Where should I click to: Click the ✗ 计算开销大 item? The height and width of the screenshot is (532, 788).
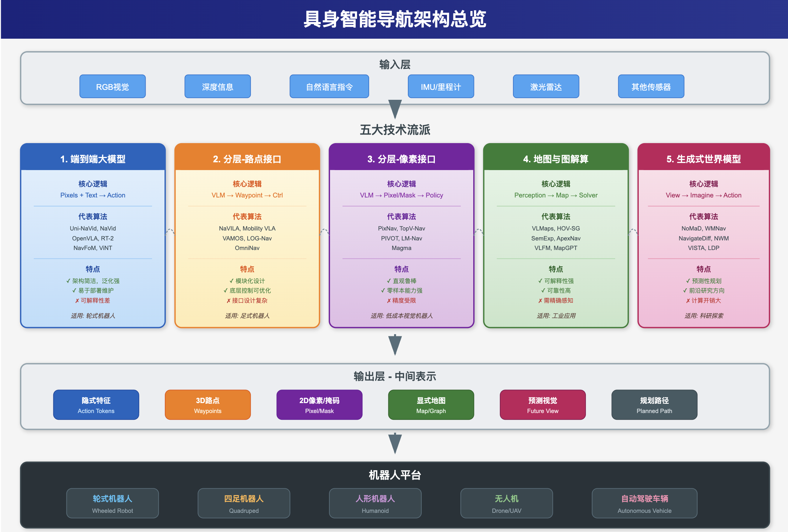pyautogui.click(x=703, y=300)
